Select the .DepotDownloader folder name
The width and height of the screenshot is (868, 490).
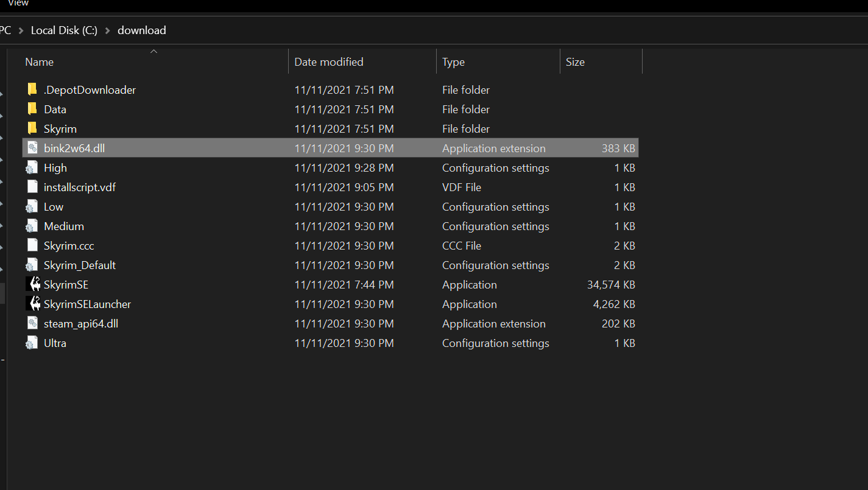pos(90,90)
